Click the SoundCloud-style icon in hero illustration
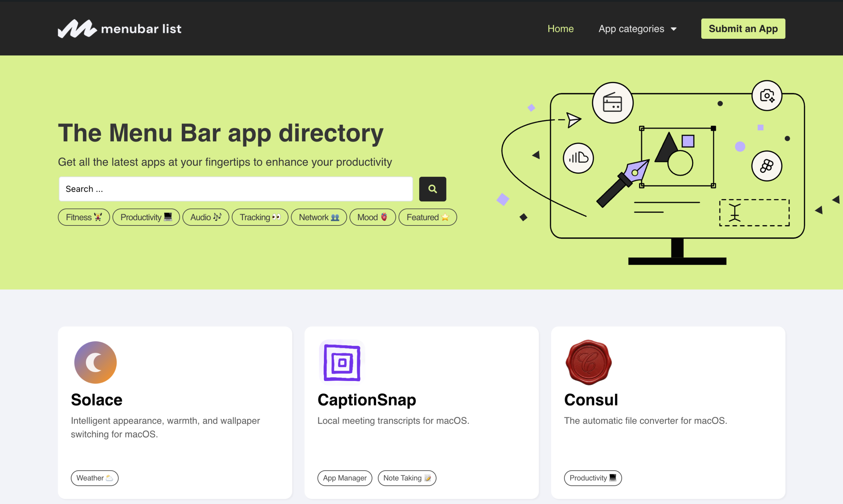The height and width of the screenshot is (504, 843). coord(578,158)
